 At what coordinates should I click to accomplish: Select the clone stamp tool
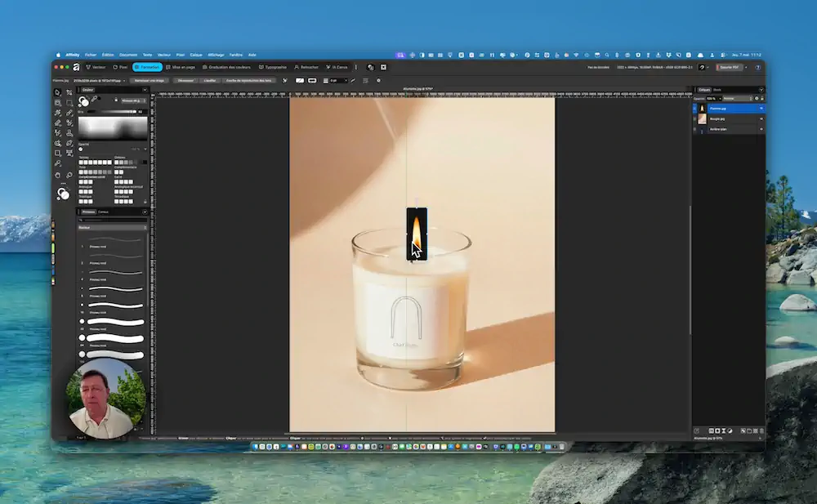(x=69, y=133)
